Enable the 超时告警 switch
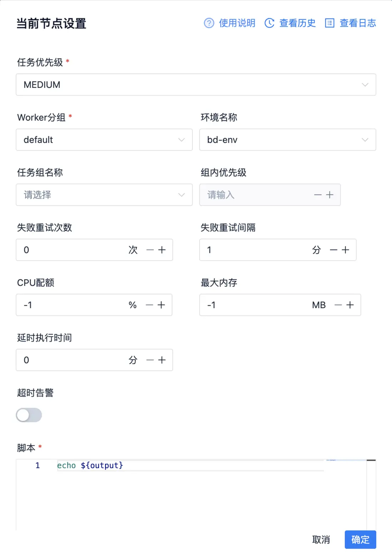Image resolution: width=392 pixels, height=556 pixels. (x=29, y=415)
